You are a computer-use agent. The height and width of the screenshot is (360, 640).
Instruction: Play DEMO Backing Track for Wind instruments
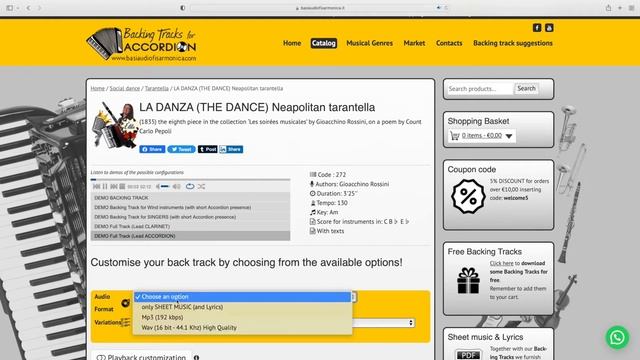[190, 207]
